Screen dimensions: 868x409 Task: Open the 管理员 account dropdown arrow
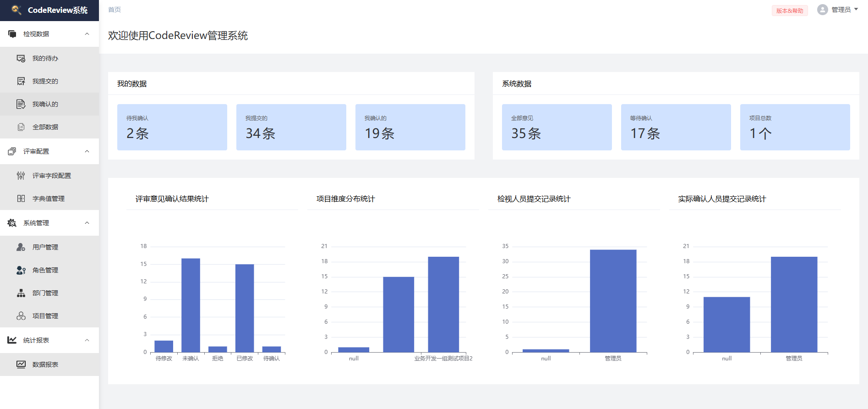coord(856,9)
